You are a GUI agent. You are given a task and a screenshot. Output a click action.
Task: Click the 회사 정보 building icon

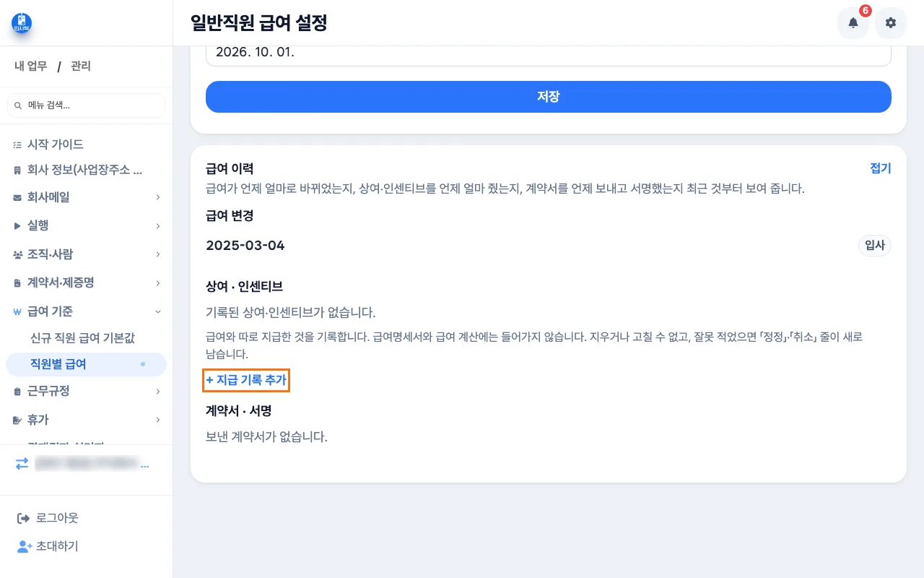click(17, 171)
